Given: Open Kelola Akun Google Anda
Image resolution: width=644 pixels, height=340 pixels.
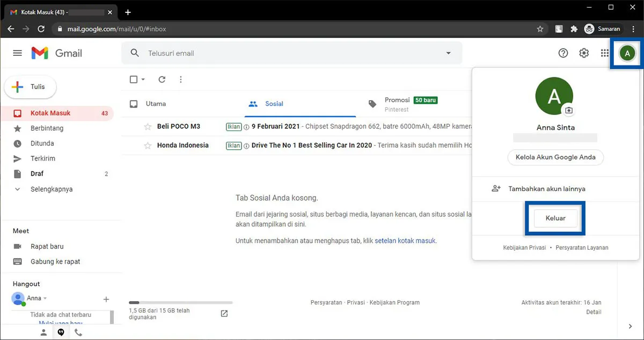Looking at the screenshot, I should [x=555, y=157].
